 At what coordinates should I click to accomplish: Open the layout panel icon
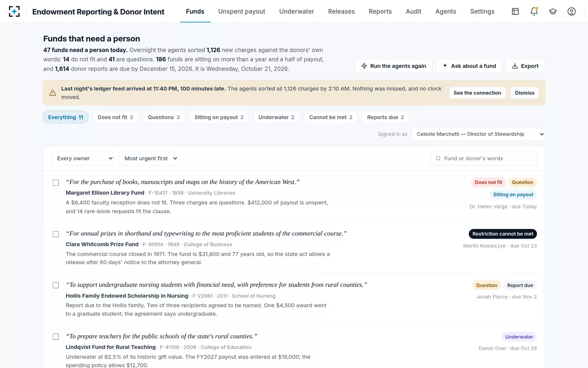(515, 11)
